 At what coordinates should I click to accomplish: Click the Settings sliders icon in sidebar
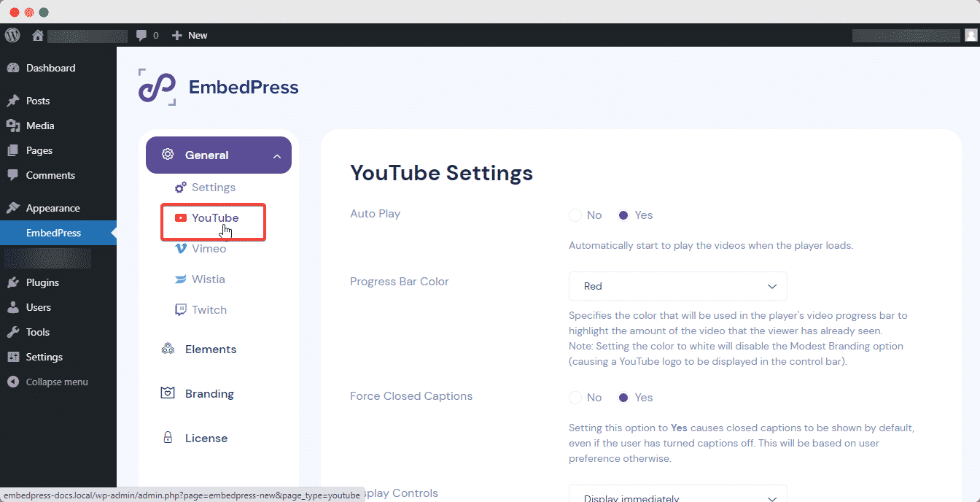click(13, 357)
